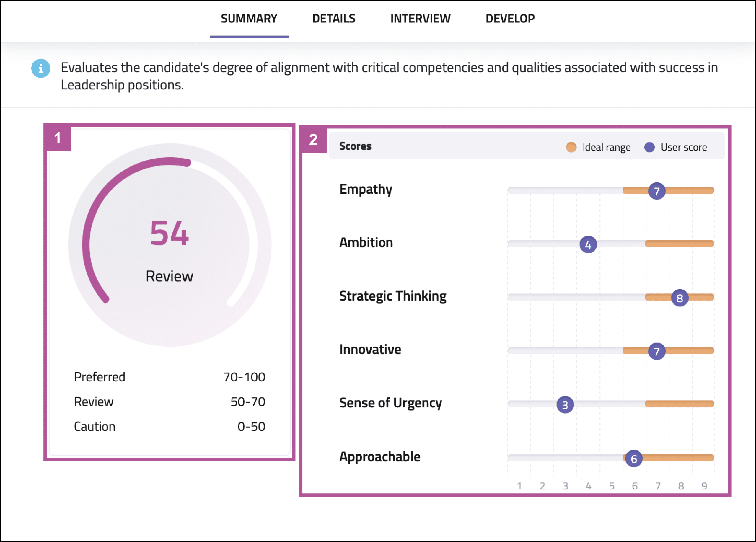756x542 pixels.
Task: Click the Caution 0-50 range row
Action: [169, 426]
